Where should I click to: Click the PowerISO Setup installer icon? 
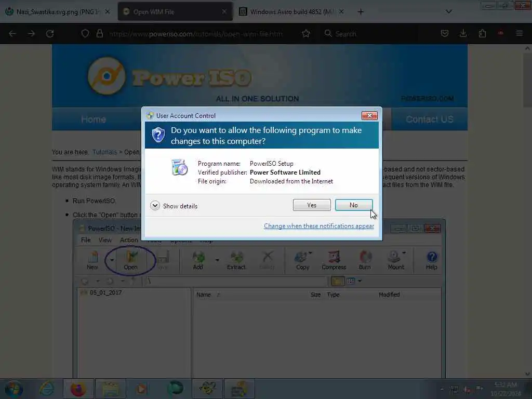tap(179, 167)
